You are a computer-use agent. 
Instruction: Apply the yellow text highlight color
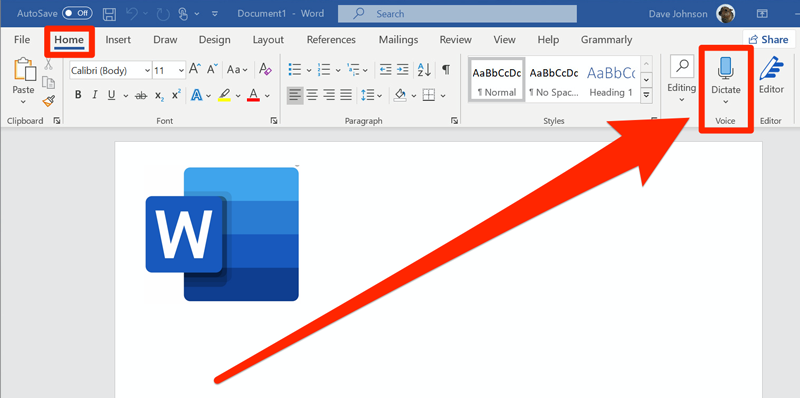coord(224,95)
